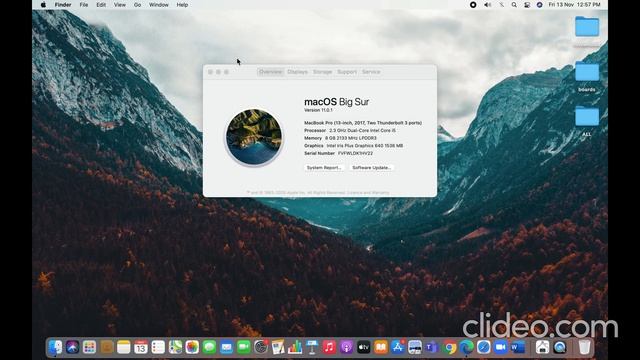Open the Edit menu
640x360 pixels.
[x=101, y=5]
